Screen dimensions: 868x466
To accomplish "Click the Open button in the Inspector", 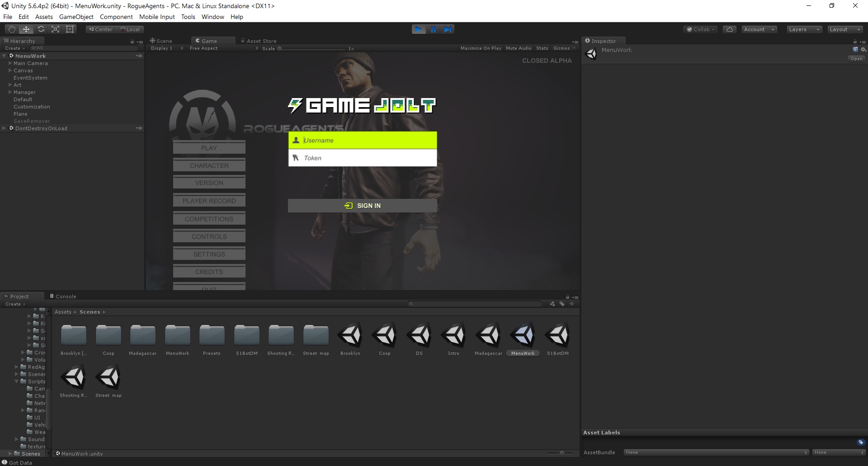I will [x=856, y=58].
